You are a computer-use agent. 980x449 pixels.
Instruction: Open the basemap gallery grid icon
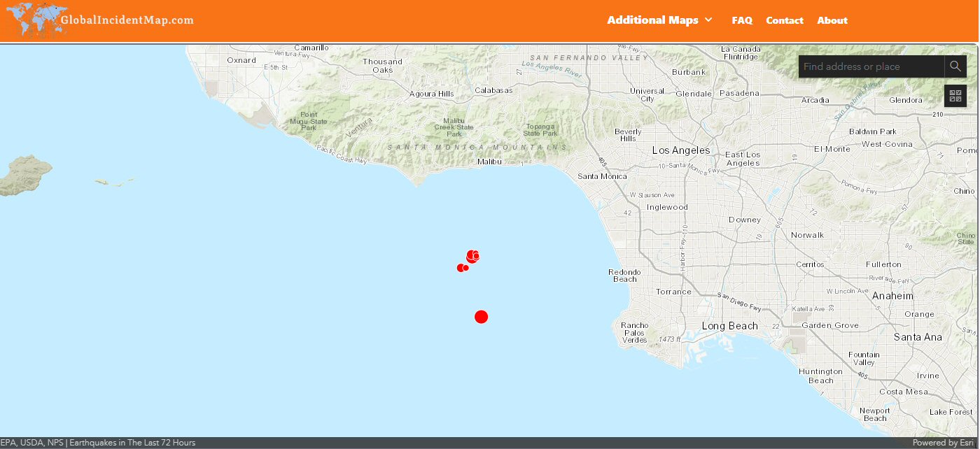click(x=955, y=96)
